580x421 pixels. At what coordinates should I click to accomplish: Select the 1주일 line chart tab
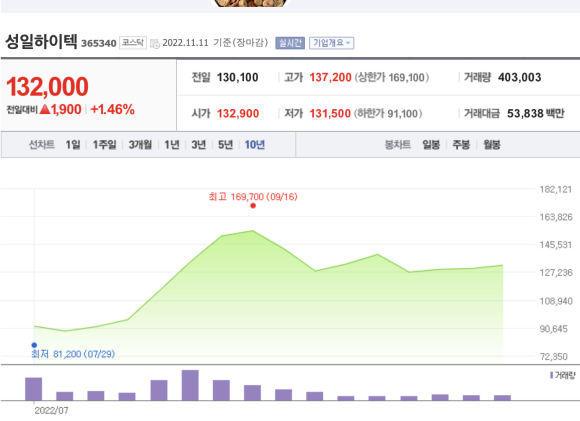tap(104, 145)
